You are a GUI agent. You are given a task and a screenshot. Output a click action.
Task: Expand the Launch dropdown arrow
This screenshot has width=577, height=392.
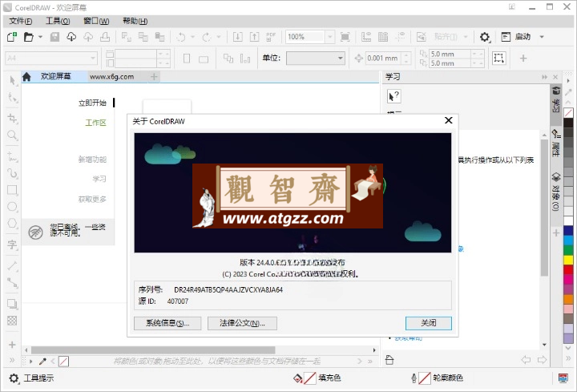coord(542,37)
